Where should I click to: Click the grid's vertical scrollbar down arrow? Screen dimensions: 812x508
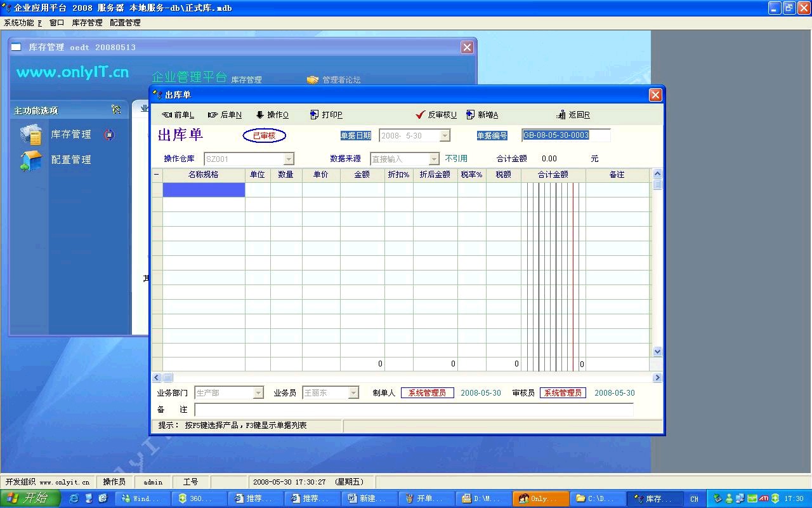(657, 351)
